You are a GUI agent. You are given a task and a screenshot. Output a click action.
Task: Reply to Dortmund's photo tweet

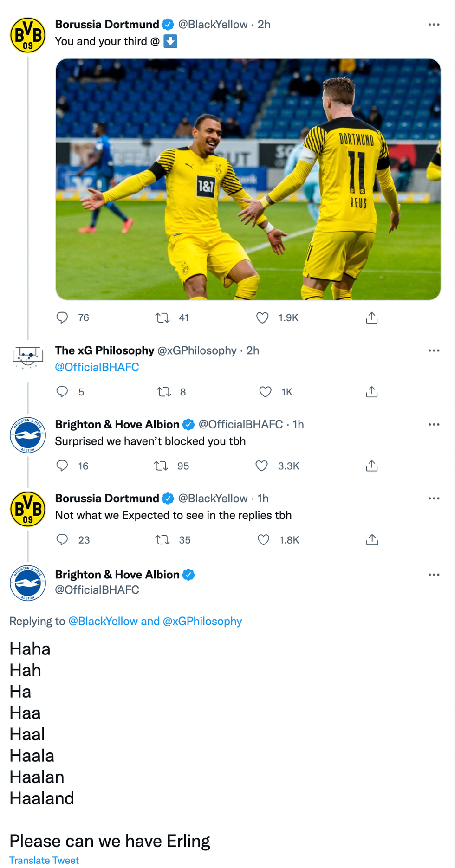pos(63,318)
